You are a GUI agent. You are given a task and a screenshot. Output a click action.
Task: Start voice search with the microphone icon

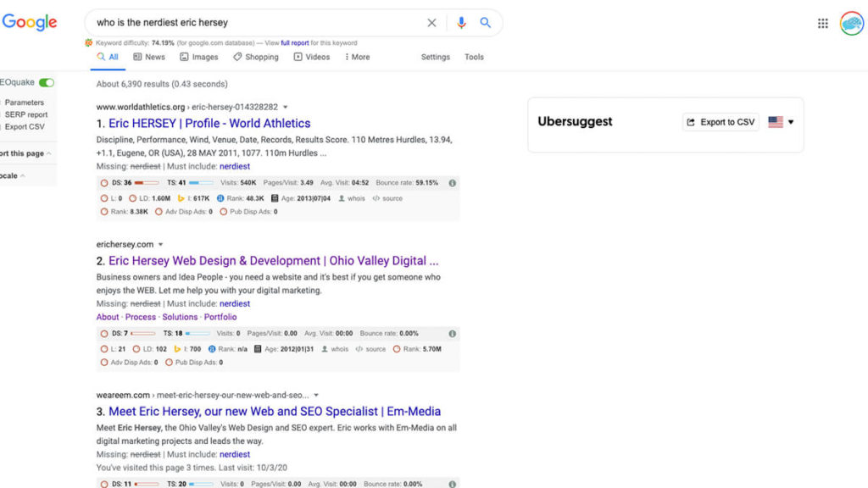461,23
